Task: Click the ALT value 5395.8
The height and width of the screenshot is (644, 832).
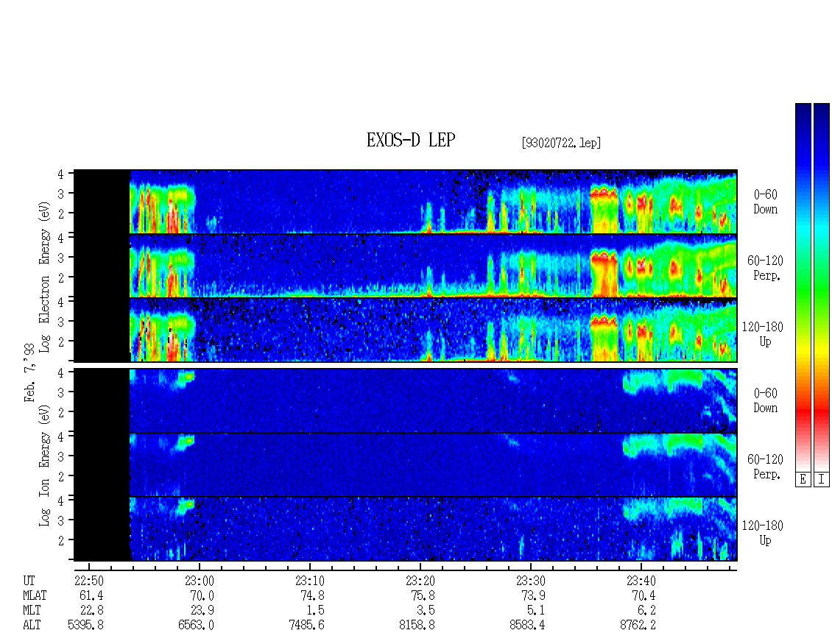Action: coord(85,626)
